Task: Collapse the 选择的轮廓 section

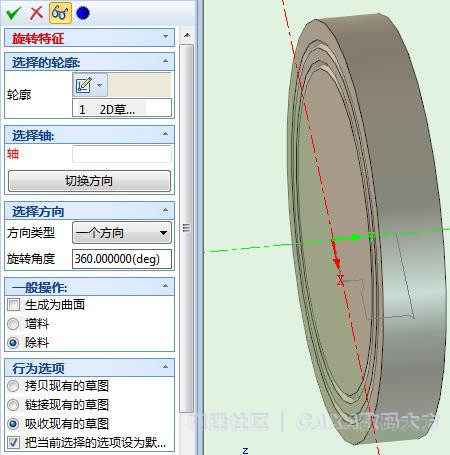Action: [x=165, y=61]
